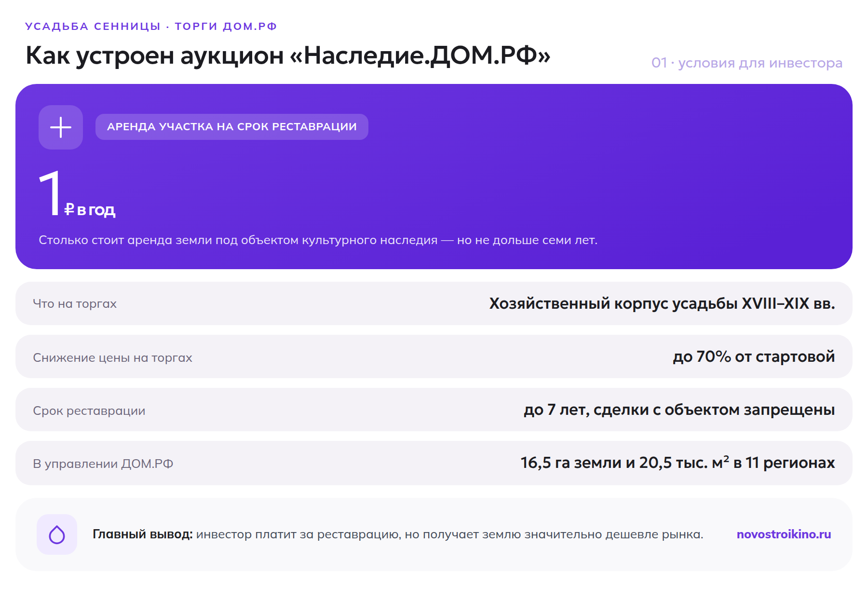868x602 pixels.
Task: Click до 7 лет, сделки с объектом запрещены
Action: tap(679, 410)
